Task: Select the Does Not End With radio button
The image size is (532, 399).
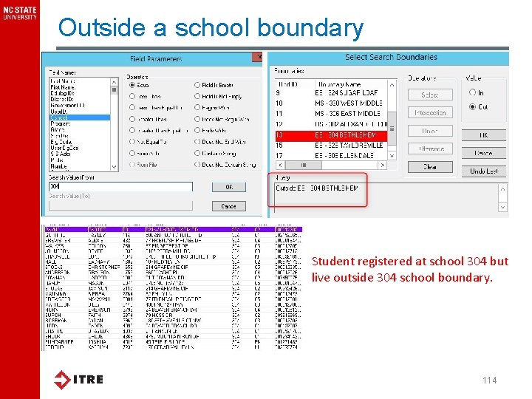Action: pyautogui.click(x=197, y=142)
